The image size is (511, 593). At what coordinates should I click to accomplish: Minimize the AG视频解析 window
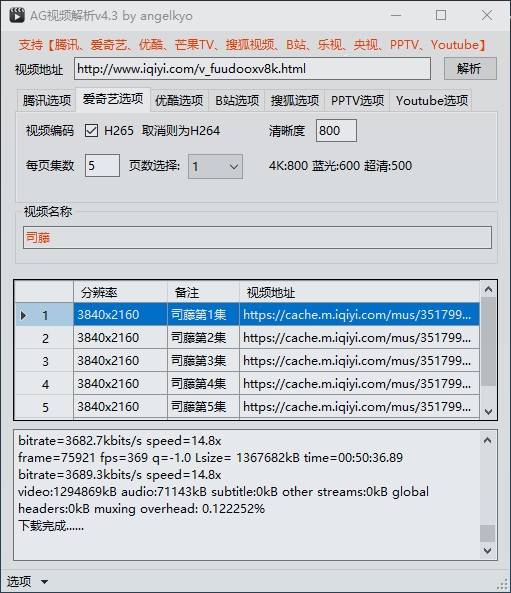(x=396, y=15)
